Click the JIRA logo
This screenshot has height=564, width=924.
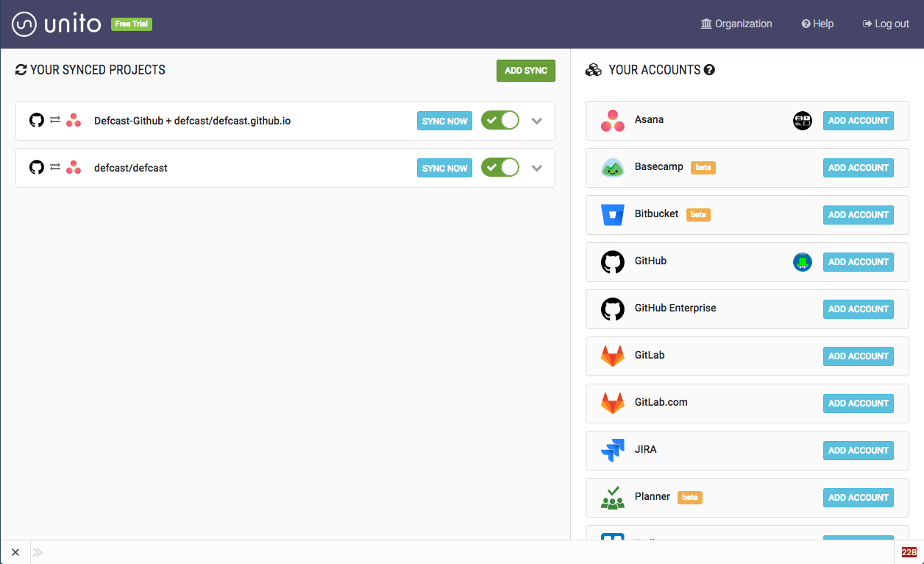click(613, 451)
